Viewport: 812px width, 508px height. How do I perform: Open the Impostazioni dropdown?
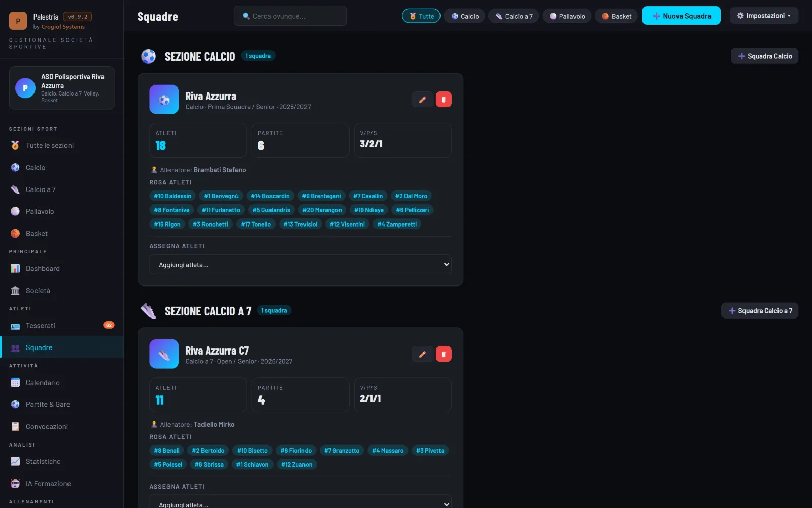[764, 16]
